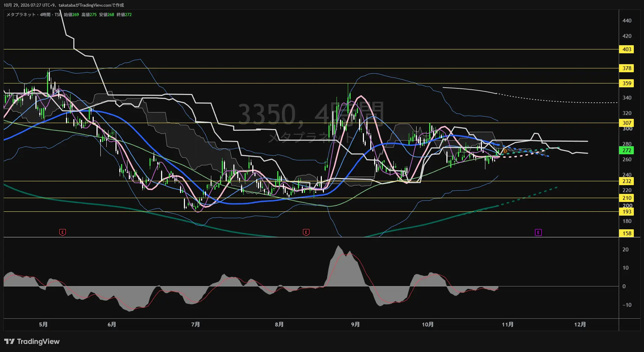The height and width of the screenshot is (352, 644).
Task: Click the 12月 label on time axis
Action: click(x=580, y=325)
